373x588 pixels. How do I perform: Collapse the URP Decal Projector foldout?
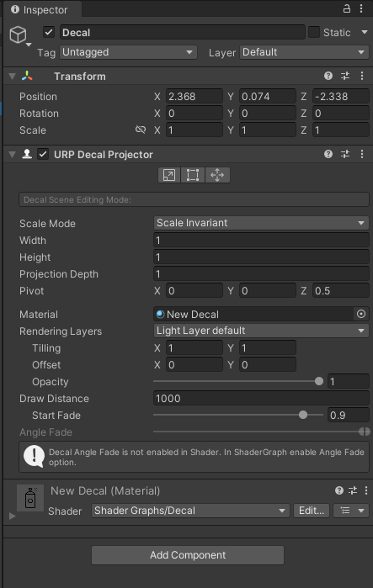point(12,155)
